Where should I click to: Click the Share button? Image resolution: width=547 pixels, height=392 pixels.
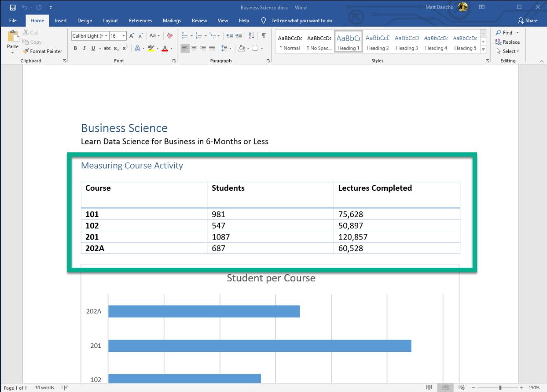pos(528,20)
